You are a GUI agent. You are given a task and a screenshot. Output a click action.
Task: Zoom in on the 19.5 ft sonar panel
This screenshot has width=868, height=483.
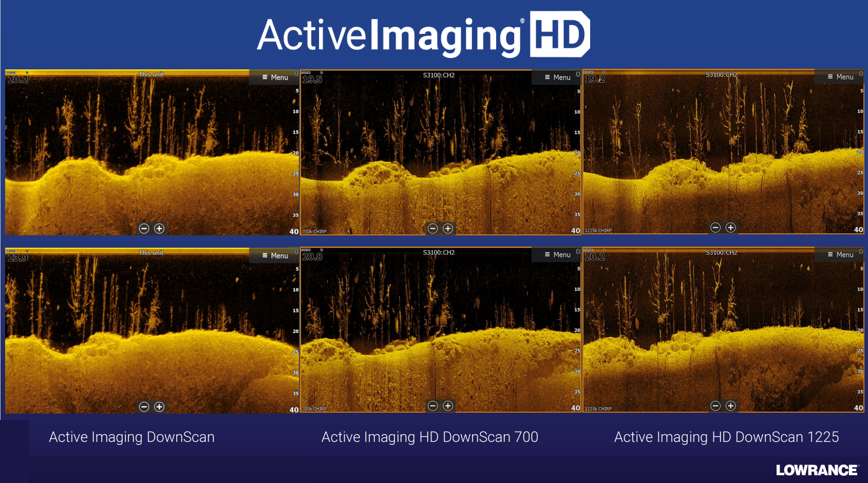coord(448,229)
